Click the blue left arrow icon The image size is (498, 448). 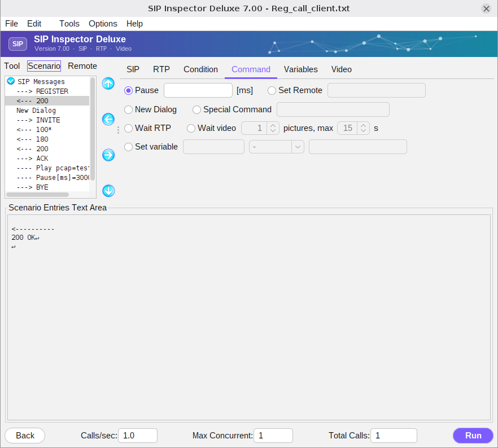point(108,119)
